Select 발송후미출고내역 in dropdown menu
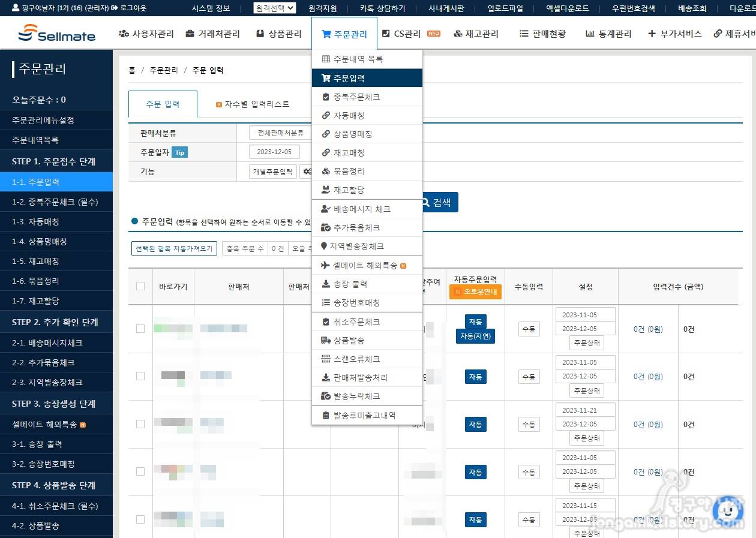Screen dimensions: 756x538 [x=367, y=415]
